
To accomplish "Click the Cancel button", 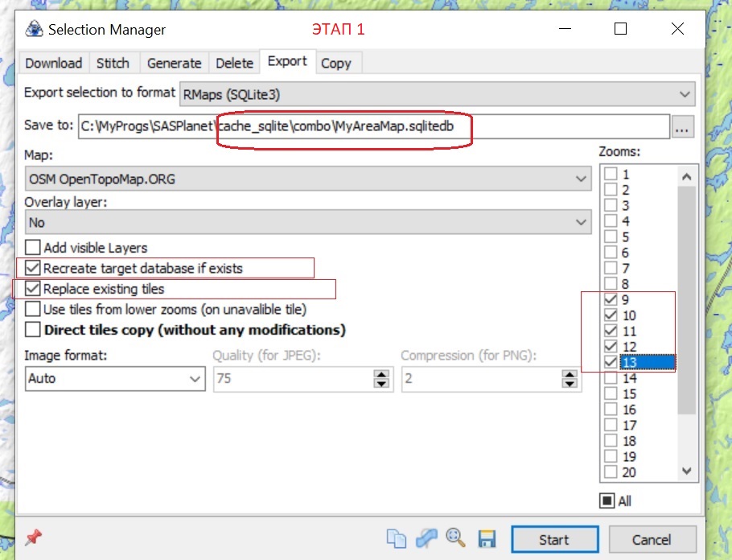I will pyautogui.click(x=652, y=540).
